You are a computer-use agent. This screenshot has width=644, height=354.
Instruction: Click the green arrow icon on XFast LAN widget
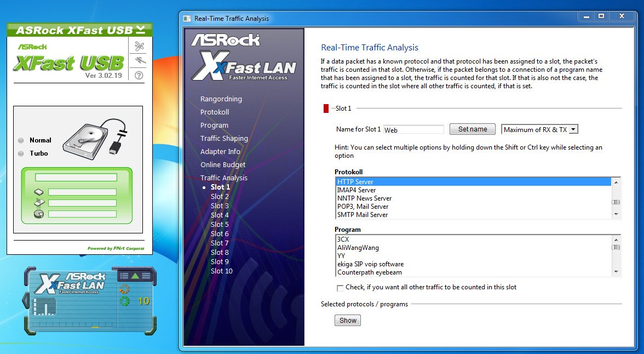(x=135, y=276)
